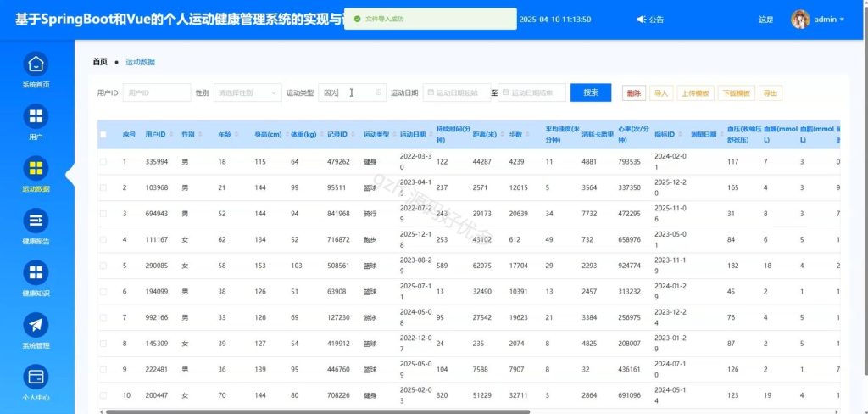Screen dimensions: 868x414
Task: Check the row with user ID 290085
Action: pyautogui.click(x=103, y=266)
